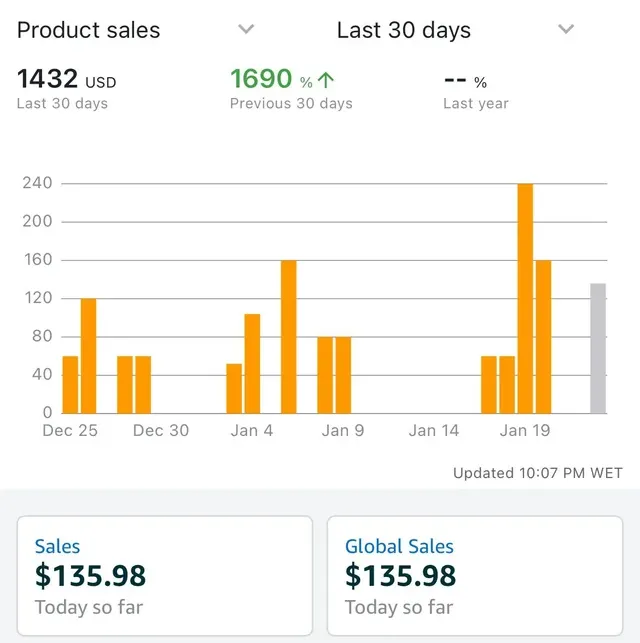Select the tallest 240 orange bar
This screenshot has width=640, height=643.
525,298
